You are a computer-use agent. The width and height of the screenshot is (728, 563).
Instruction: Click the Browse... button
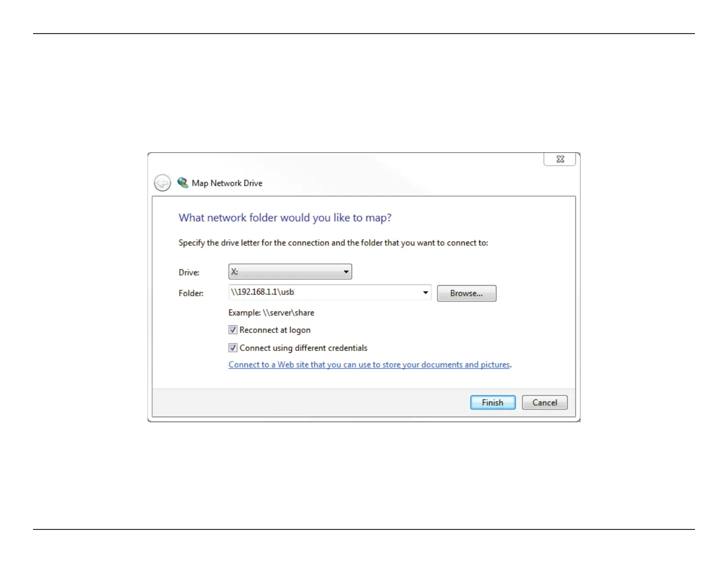click(466, 293)
